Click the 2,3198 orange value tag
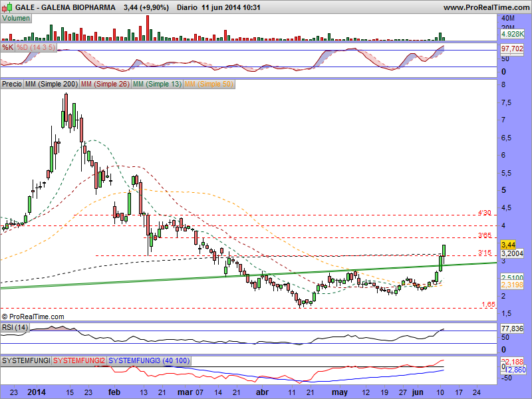This screenshot has height=399, width=532. 512,285
